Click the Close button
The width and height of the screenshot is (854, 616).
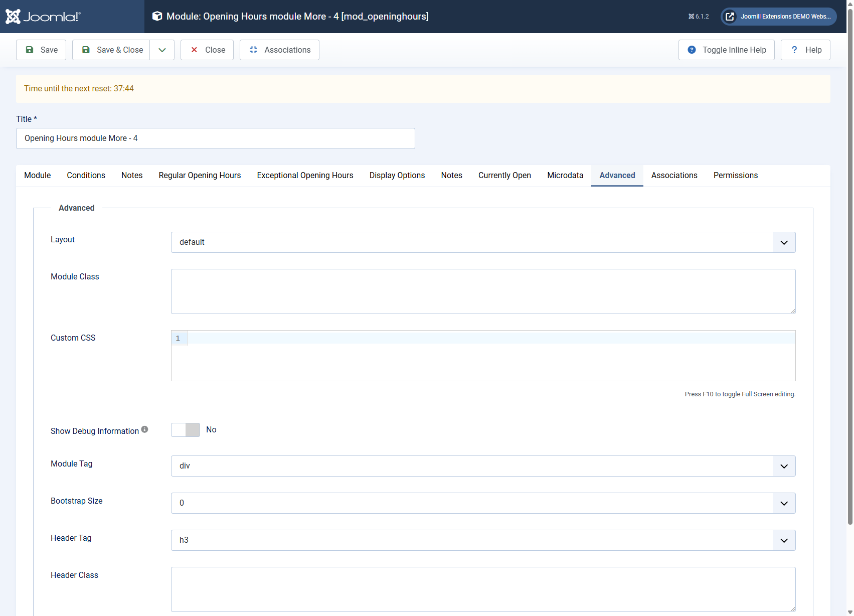(207, 50)
